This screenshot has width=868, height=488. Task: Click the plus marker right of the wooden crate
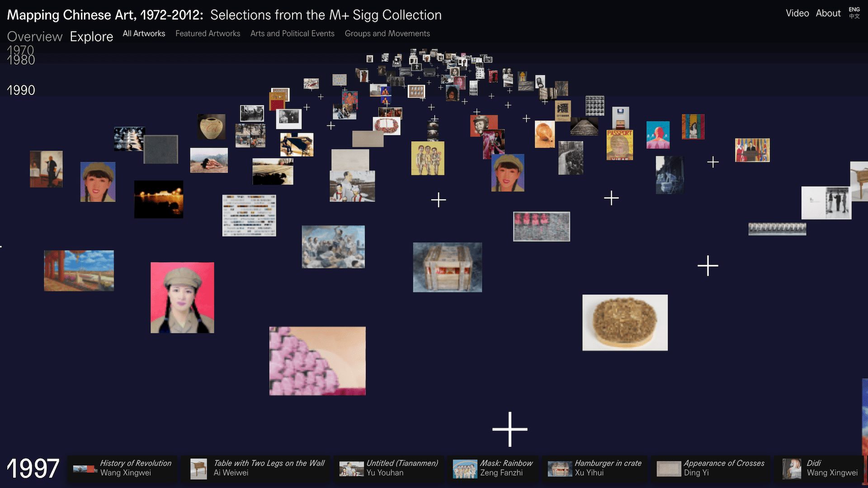pyautogui.click(x=708, y=266)
